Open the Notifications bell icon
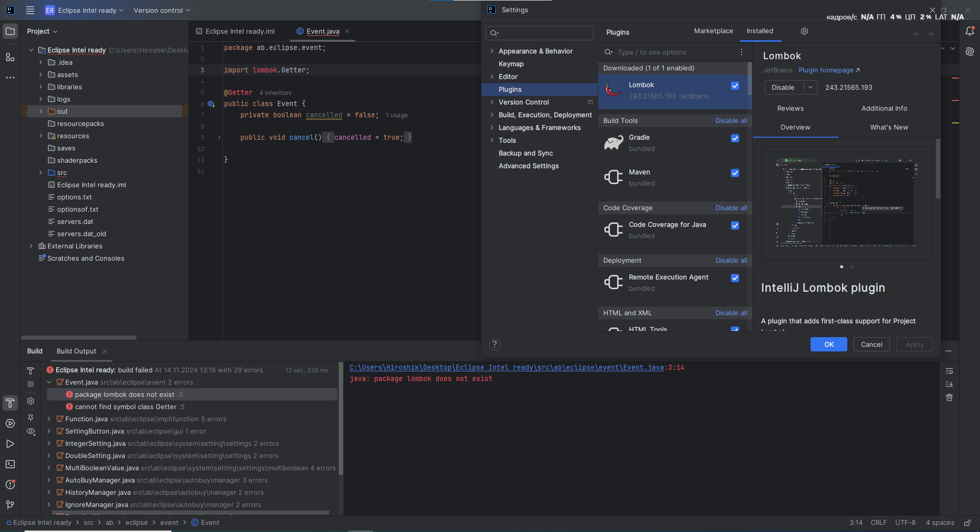This screenshot has width=980, height=532. click(x=970, y=31)
